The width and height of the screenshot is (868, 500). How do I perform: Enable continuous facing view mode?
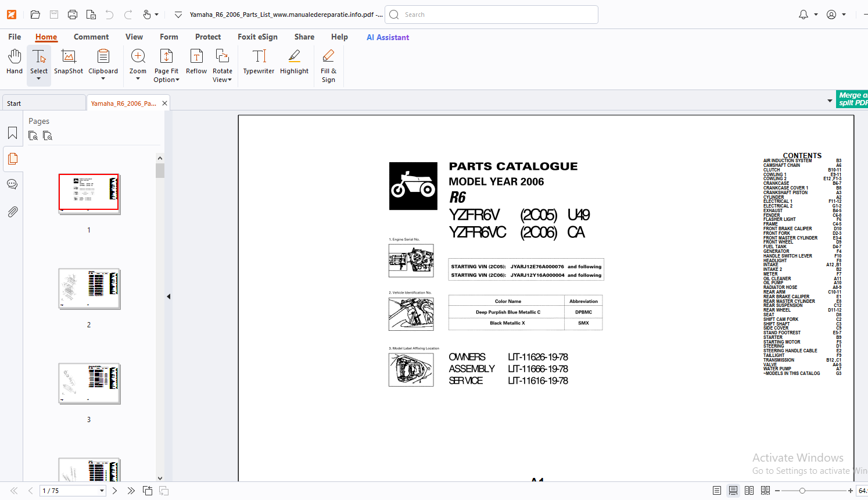pos(766,491)
